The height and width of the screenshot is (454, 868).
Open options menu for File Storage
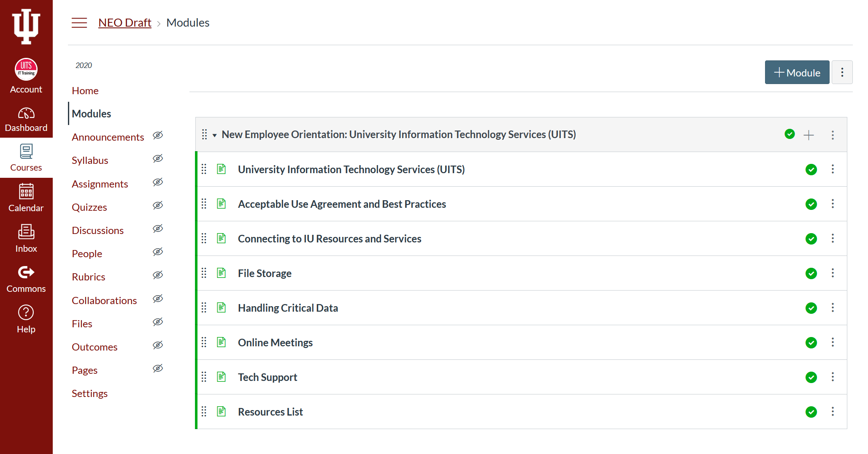(x=833, y=273)
